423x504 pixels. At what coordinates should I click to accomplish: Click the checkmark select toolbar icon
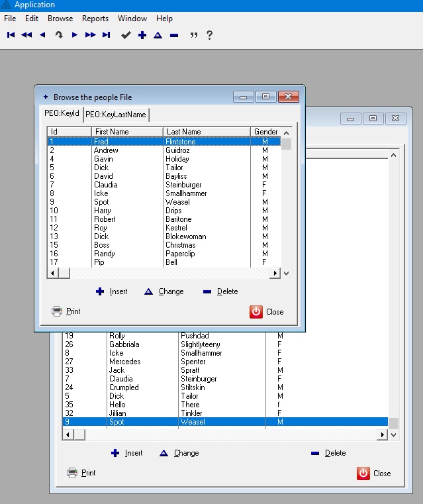click(126, 35)
